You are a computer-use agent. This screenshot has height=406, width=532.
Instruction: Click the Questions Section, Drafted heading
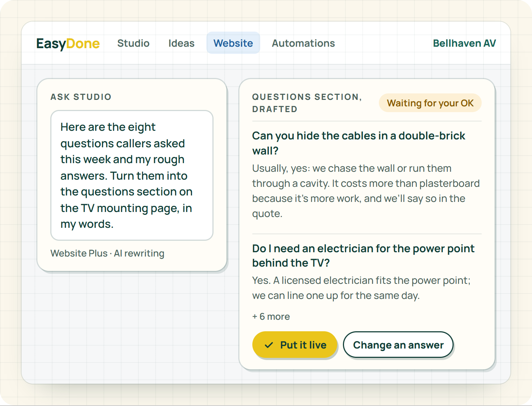click(307, 103)
